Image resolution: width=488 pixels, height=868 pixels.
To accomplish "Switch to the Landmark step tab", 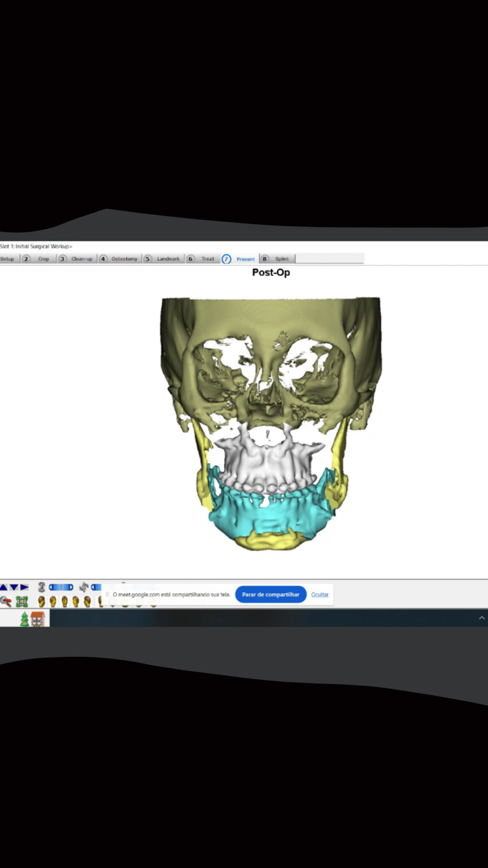I will pyautogui.click(x=168, y=259).
